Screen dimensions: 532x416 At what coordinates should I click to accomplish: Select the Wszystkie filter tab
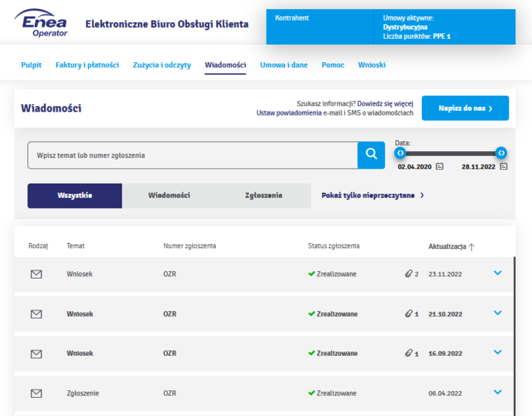74,195
